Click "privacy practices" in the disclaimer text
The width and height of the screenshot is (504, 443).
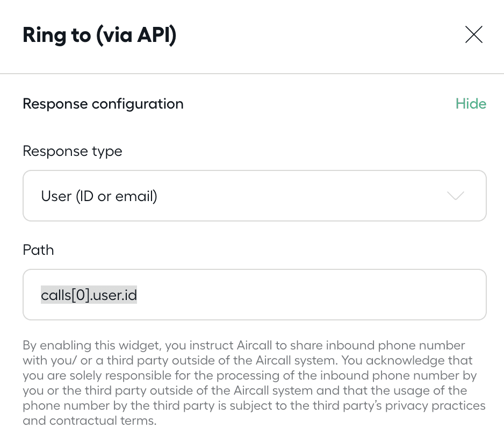point(441,405)
